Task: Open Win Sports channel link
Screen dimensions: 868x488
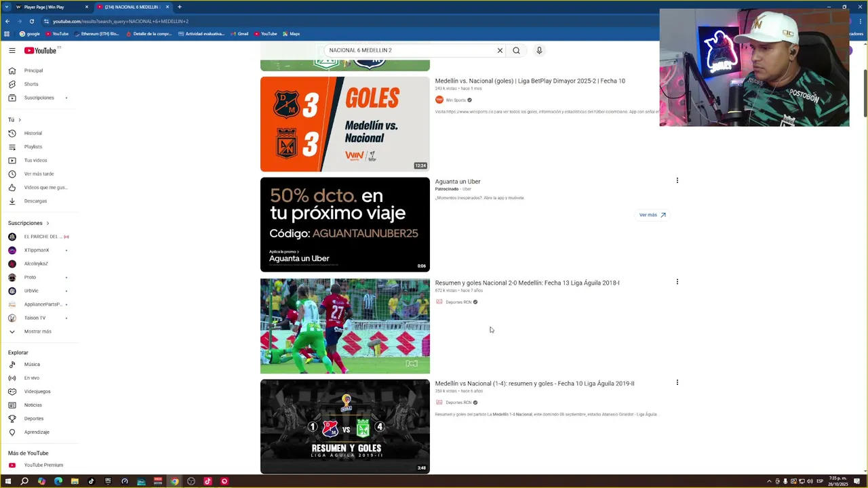Action: point(455,100)
